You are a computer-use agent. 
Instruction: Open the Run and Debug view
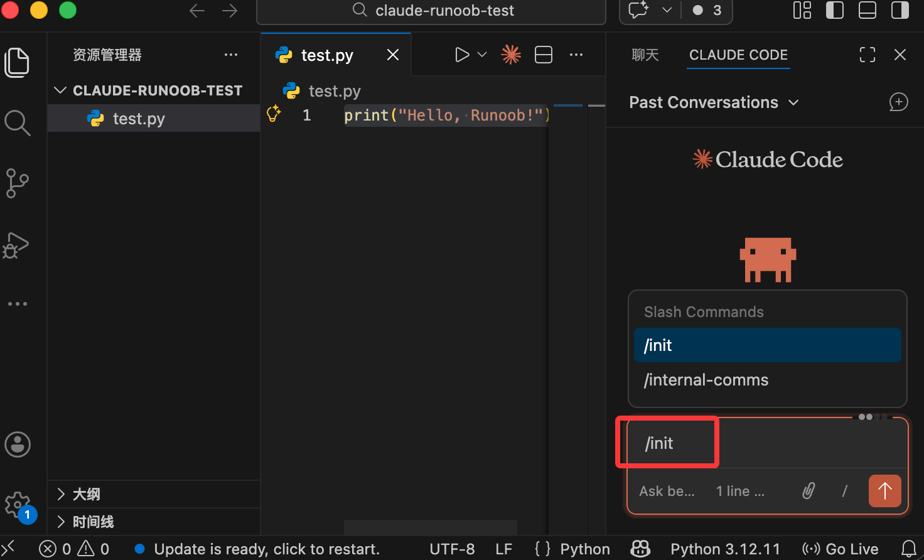17,245
